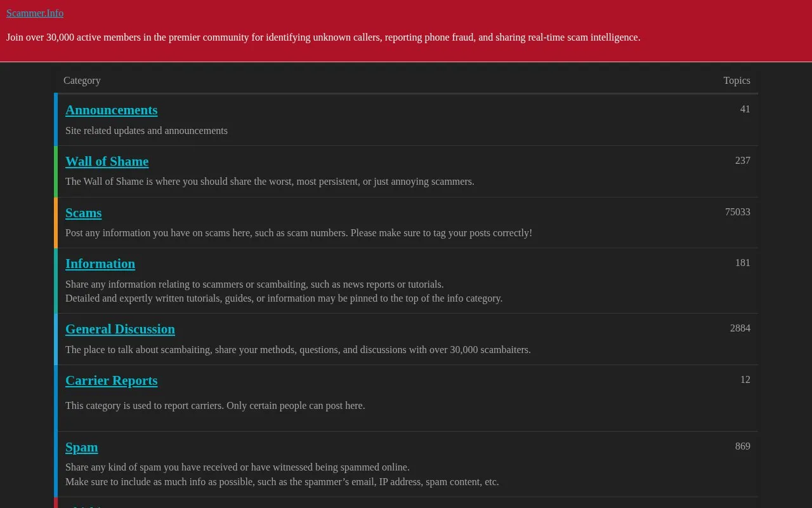Image resolution: width=812 pixels, height=508 pixels.
Task: Visit the Information category
Action: (x=100, y=264)
